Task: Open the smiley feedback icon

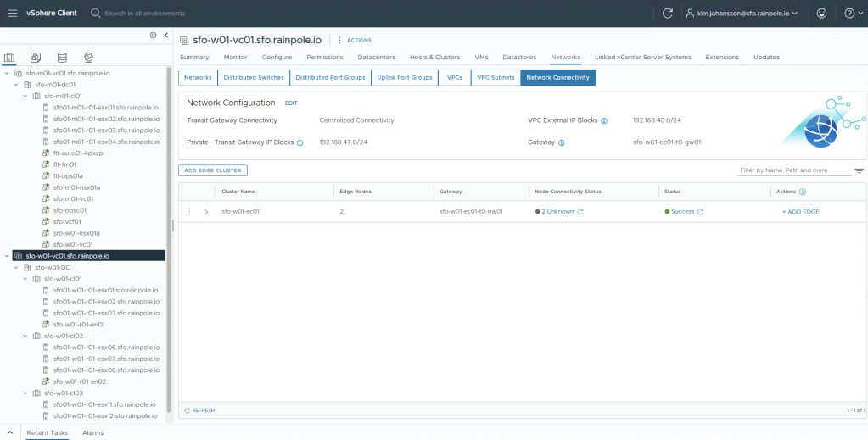Action: [820, 14]
